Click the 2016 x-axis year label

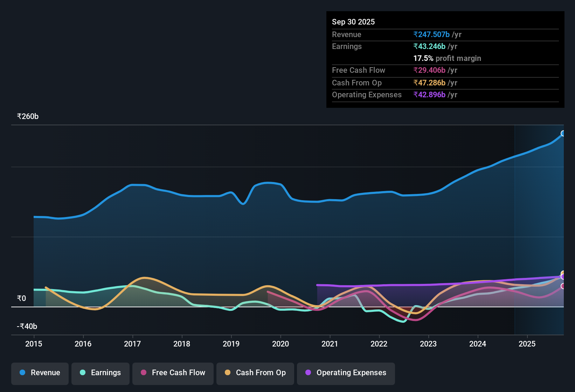[x=83, y=344]
